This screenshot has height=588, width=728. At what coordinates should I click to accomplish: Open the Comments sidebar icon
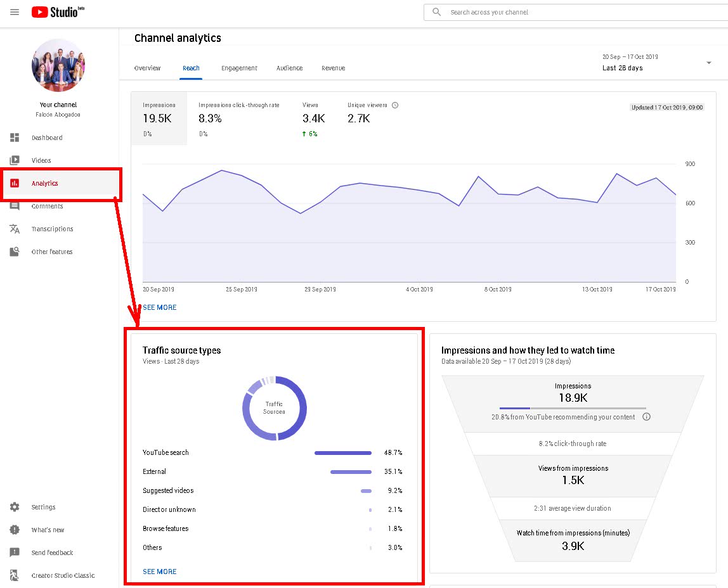tap(15, 206)
